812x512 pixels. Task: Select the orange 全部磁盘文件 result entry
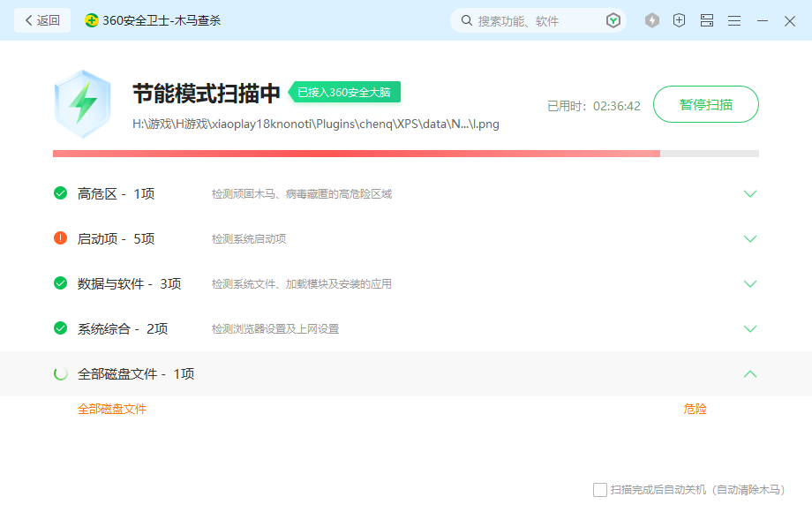[112, 409]
